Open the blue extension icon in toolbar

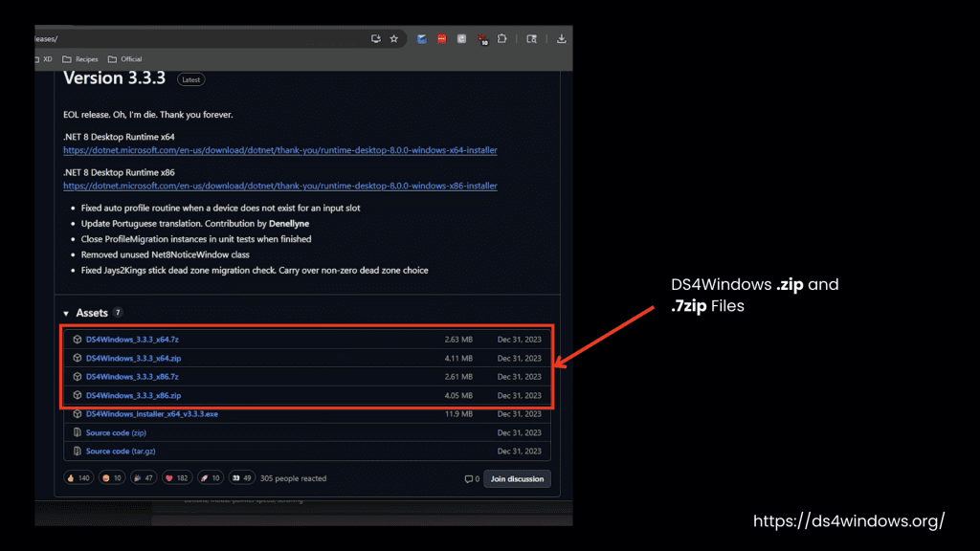422,38
